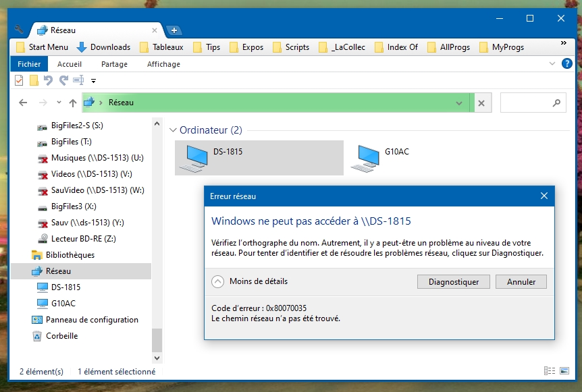Click the network icon in address bar
Image resolution: width=582 pixels, height=392 pixels.
(x=89, y=102)
